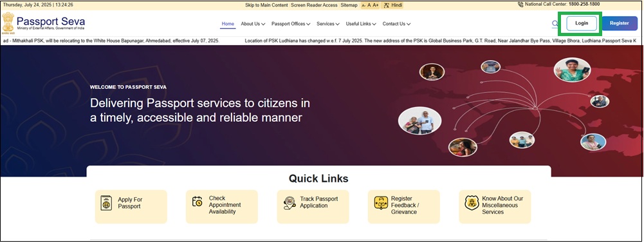Open the Useful Links dropdown menu
Viewport: 644px width, 243px height.
(361, 24)
